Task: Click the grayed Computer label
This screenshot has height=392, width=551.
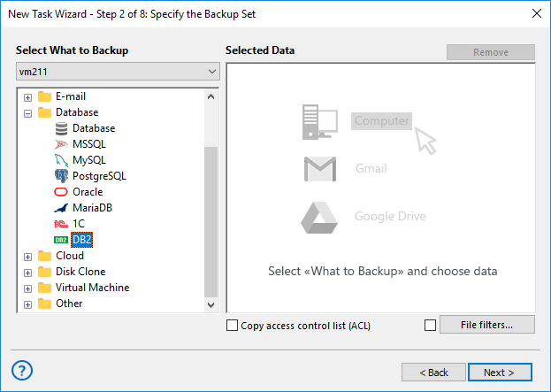Action: 381,121
